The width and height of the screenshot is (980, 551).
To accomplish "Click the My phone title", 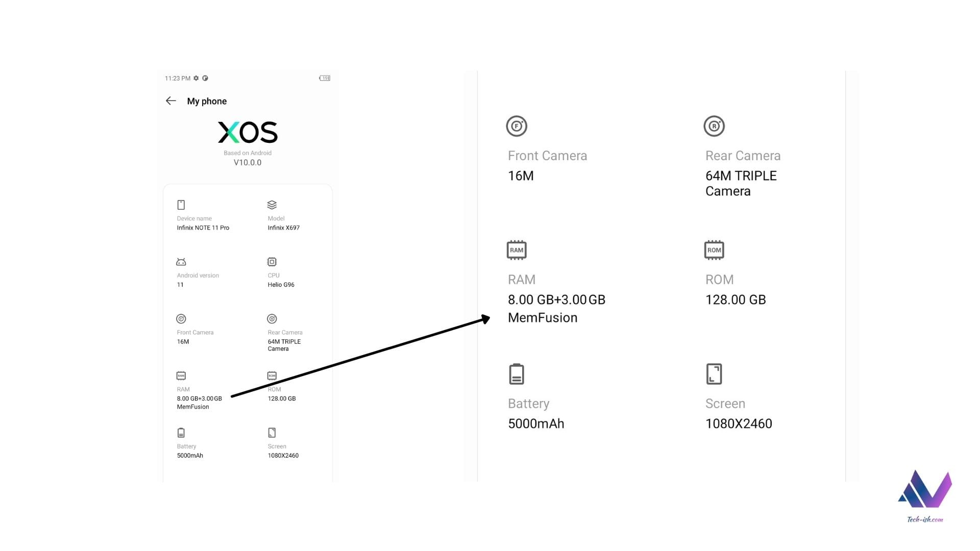I will pos(207,101).
